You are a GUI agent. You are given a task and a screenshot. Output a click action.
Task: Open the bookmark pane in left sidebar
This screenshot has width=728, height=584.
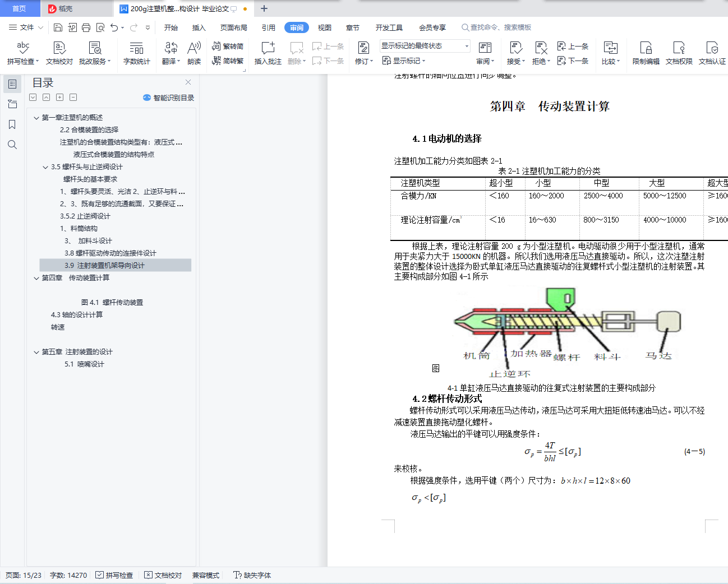(x=12, y=124)
